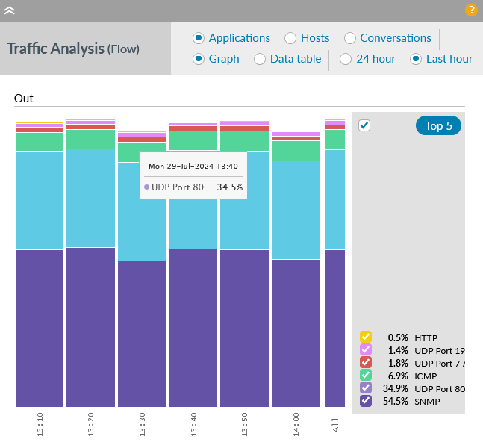Disable the UDP Port 80 series
Viewport: 483px width, 448px height.
366,388
